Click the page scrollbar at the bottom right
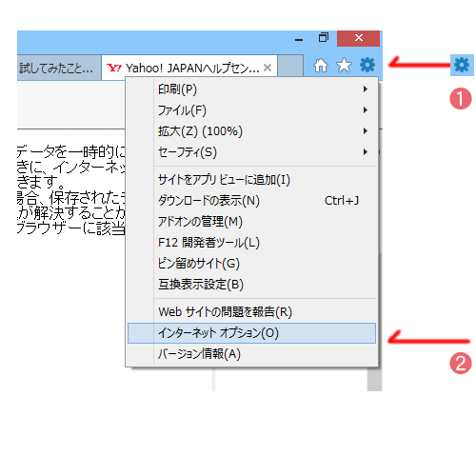 374,379
